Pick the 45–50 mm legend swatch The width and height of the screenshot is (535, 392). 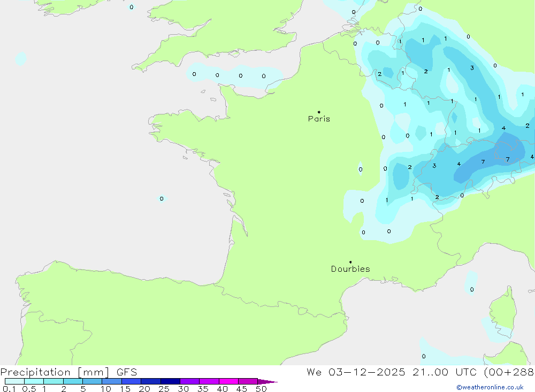248,381
